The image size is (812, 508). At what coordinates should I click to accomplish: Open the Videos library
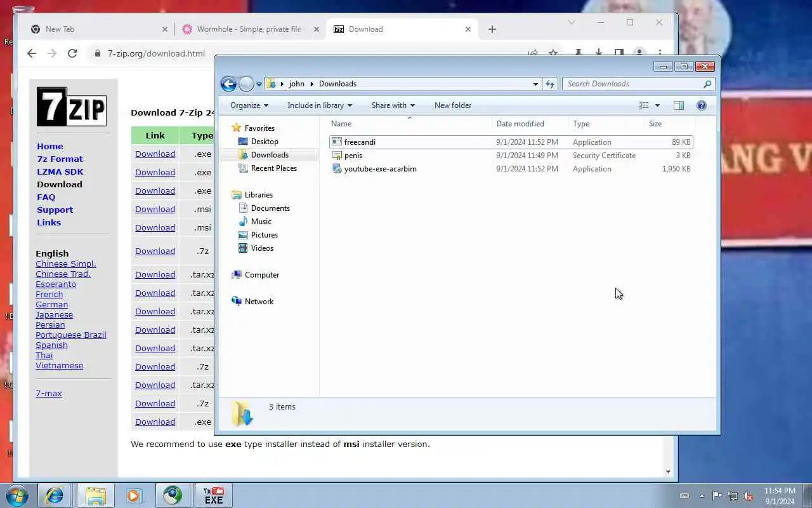(x=262, y=248)
